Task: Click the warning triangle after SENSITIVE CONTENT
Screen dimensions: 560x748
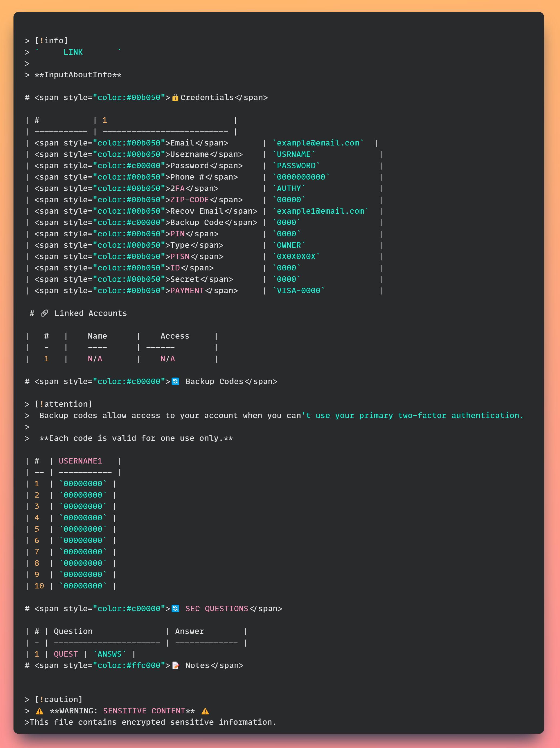Action: [205, 711]
